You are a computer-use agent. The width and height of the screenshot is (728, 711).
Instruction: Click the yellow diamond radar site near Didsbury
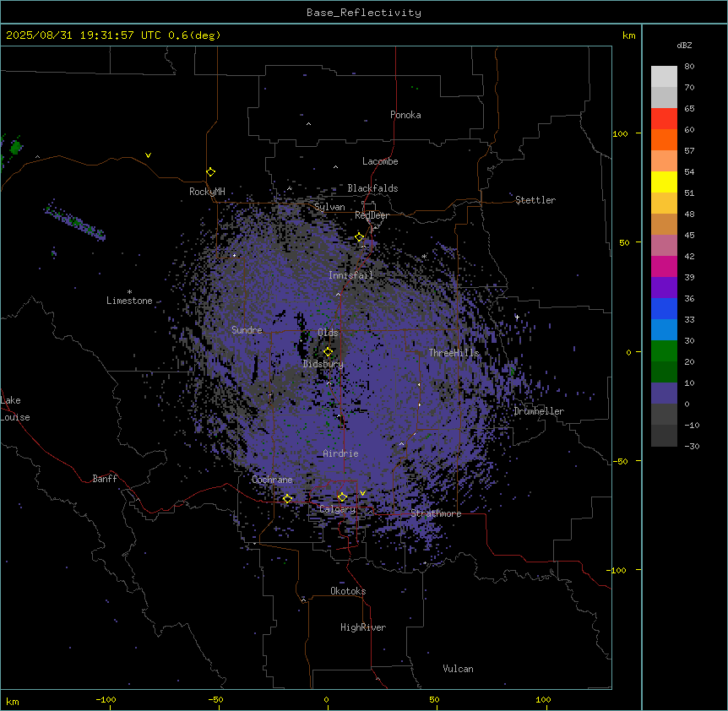click(328, 352)
